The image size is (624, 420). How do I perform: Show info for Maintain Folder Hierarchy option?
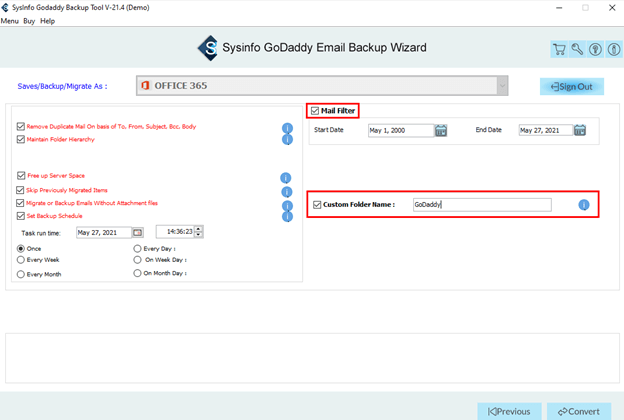click(x=287, y=139)
